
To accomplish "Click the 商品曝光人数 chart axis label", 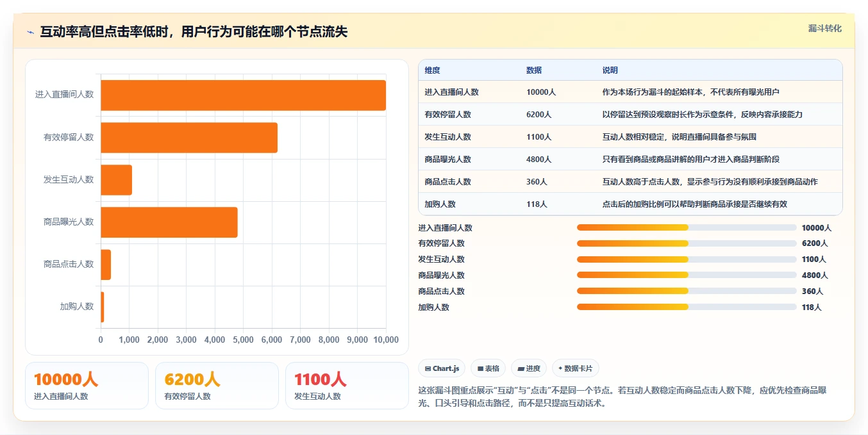I will [x=69, y=222].
